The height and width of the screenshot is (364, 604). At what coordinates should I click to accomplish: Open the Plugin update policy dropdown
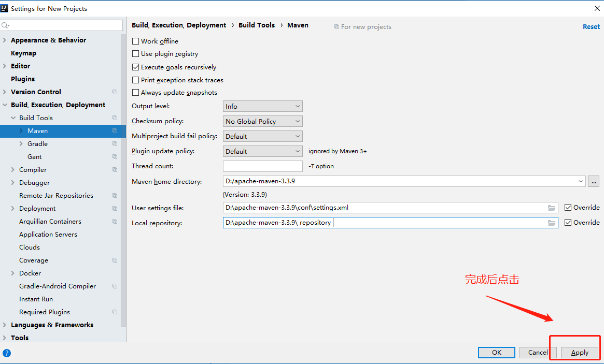pos(263,151)
